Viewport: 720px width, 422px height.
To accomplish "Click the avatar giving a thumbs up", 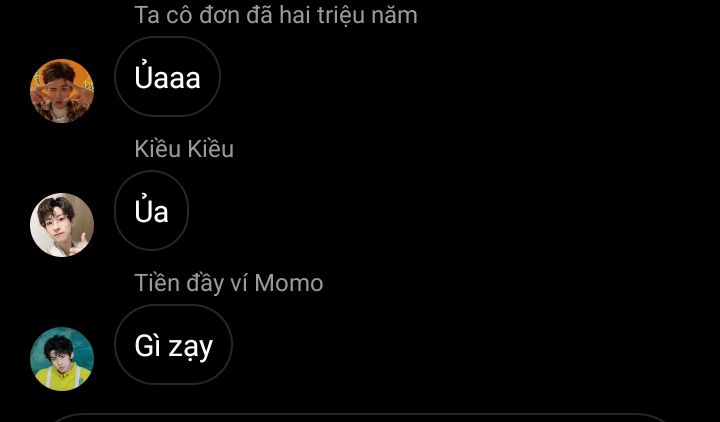I will click(62, 225).
